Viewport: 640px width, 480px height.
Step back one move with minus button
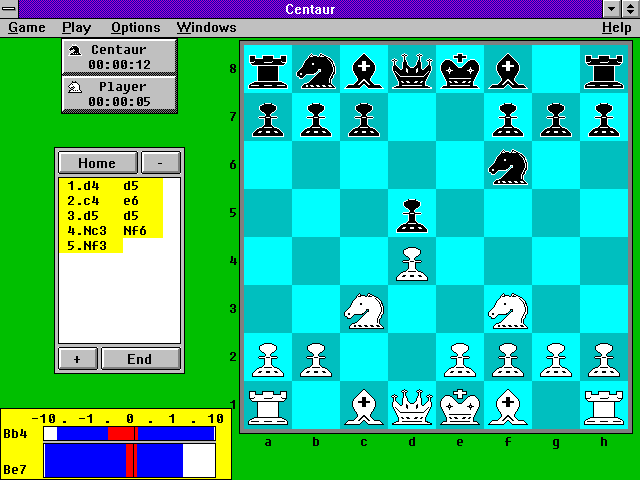(x=160, y=163)
